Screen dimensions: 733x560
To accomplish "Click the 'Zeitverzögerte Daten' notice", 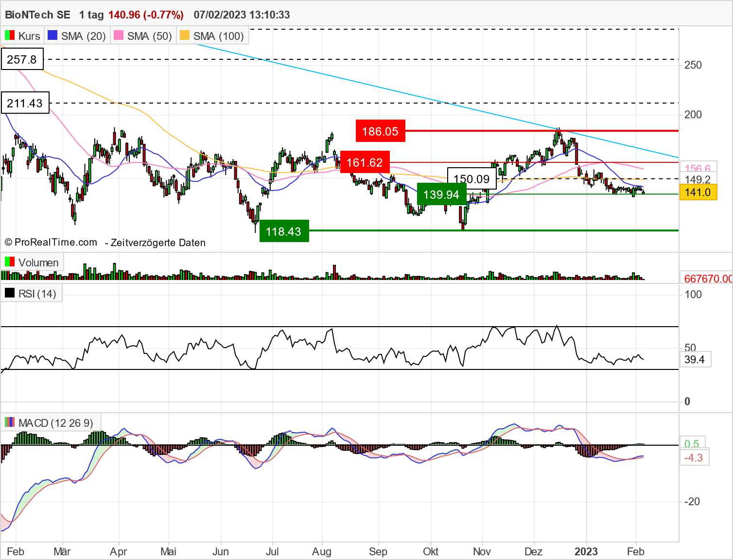I will (158, 243).
